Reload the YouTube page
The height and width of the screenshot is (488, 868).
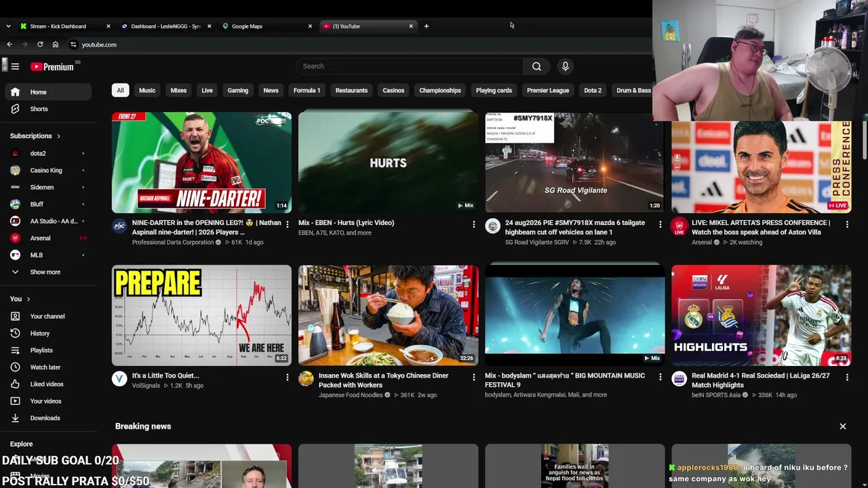pyautogui.click(x=40, y=45)
